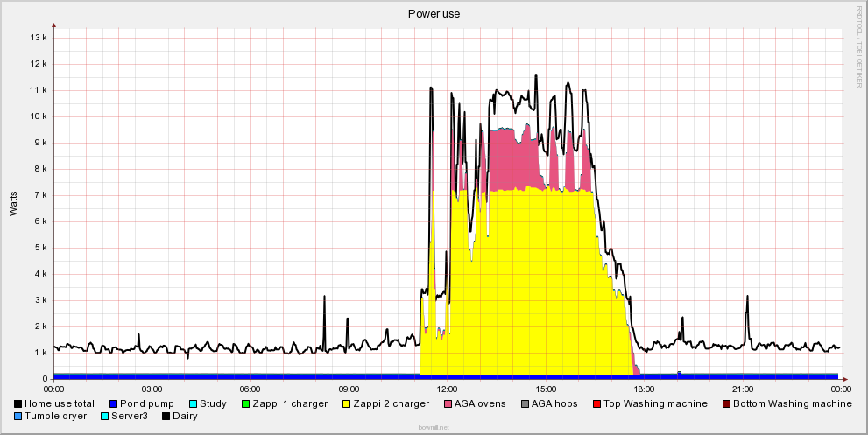Click the 12:00 x-axis time label
The image size is (868, 435).
click(447, 388)
